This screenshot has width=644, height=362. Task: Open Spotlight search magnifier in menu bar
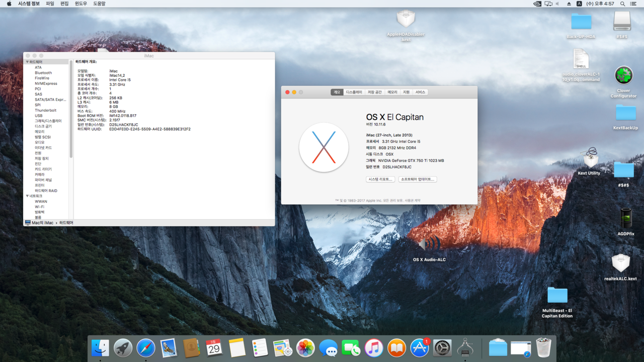coord(623,4)
